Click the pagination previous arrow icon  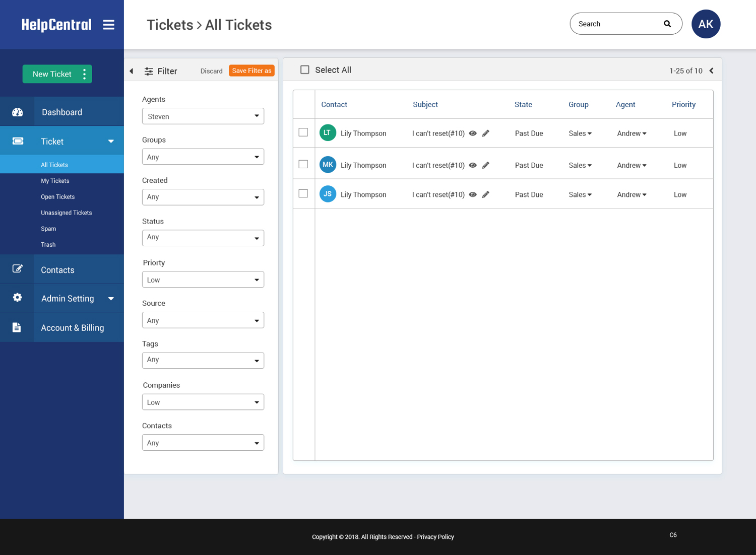coord(711,71)
